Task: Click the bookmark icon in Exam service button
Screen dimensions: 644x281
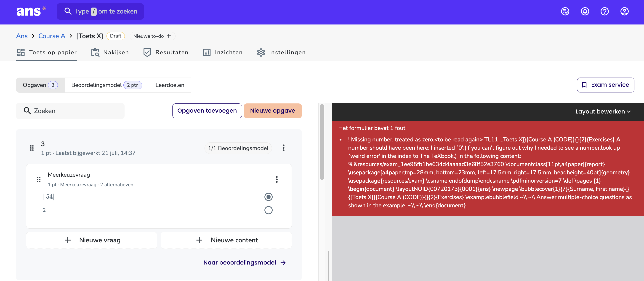Action: [584, 85]
